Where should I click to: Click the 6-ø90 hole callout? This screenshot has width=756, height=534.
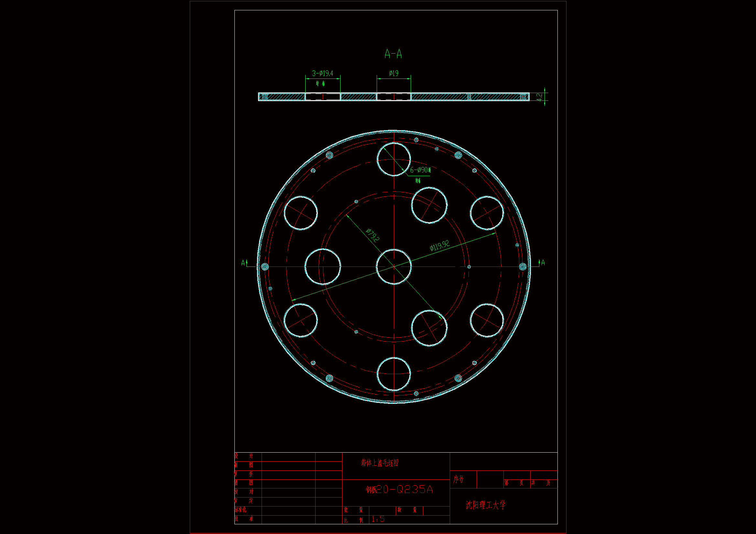click(420, 170)
